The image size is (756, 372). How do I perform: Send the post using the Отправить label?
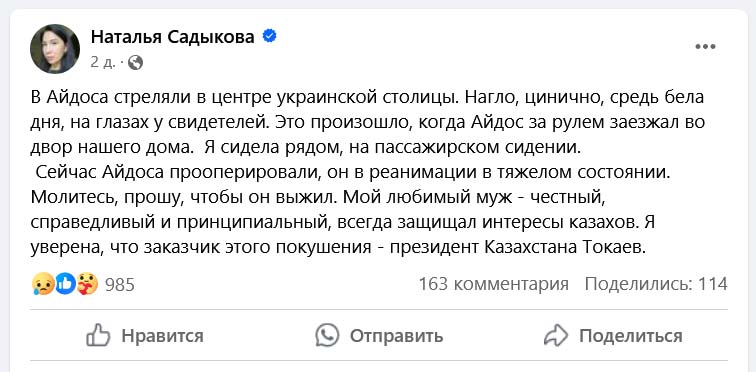(x=396, y=336)
